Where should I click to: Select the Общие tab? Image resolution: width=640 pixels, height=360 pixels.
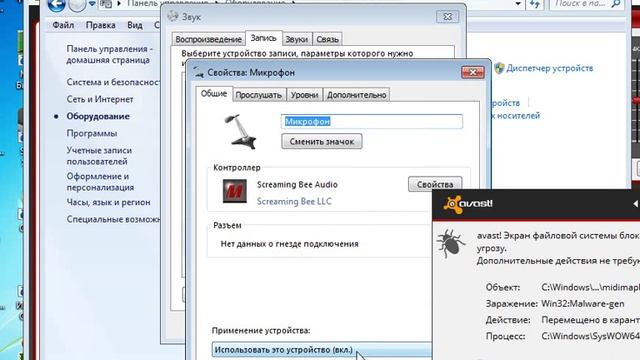click(x=214, y=93)
